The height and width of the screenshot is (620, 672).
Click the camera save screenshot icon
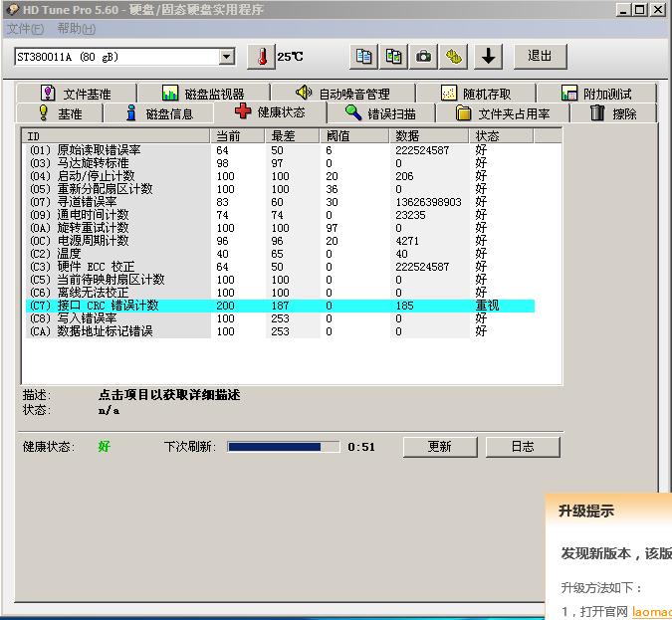(423, 57)
